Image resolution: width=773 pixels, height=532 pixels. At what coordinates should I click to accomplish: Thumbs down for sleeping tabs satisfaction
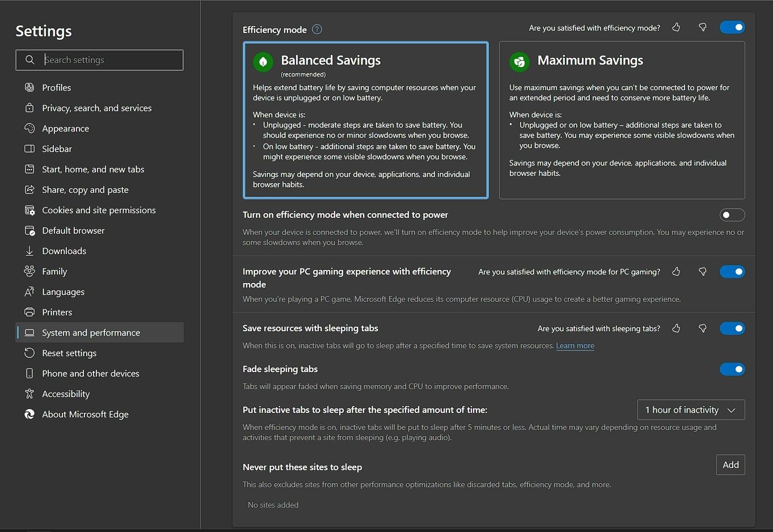pyautogui.click(x=703, y=328)
